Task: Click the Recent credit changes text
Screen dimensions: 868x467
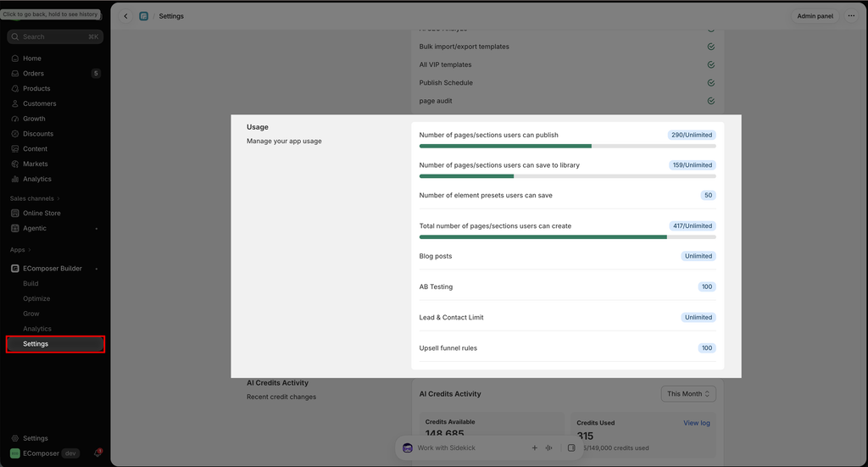Action: (x=281, y=397)
